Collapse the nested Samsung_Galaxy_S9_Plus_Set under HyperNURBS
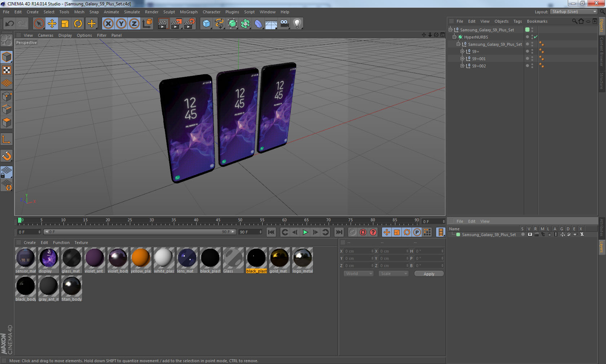Image resolution: width=606 pixels, height=364 pixels. click(458, 44)
